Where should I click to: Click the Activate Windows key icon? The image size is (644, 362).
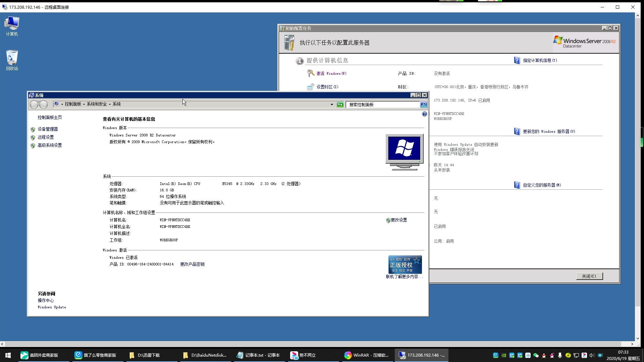311,73
